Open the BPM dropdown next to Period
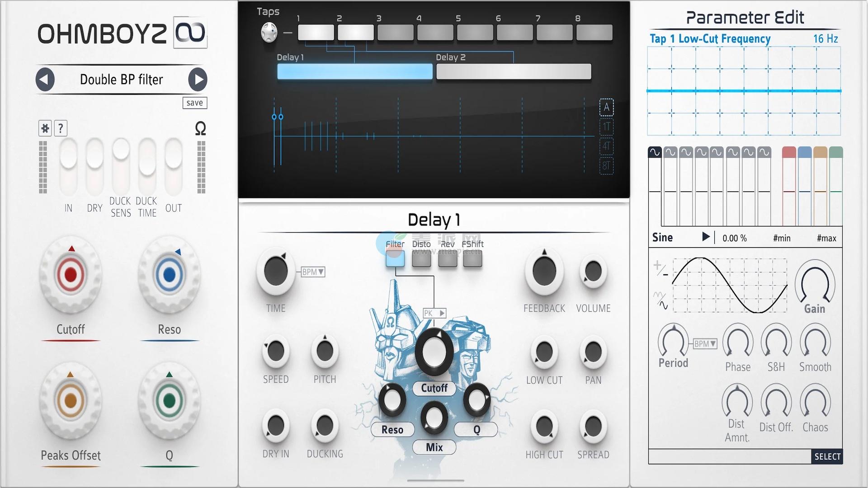The image size is (868, 488). [705, 344]
